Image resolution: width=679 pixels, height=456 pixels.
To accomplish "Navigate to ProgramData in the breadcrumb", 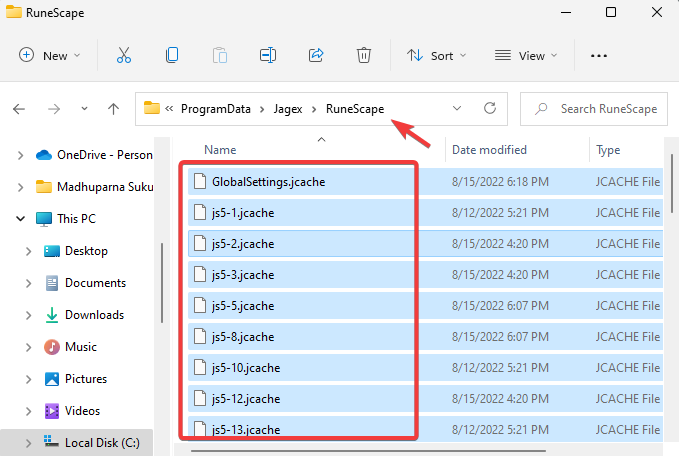I will pyautogui.click(x=216, y=109).
